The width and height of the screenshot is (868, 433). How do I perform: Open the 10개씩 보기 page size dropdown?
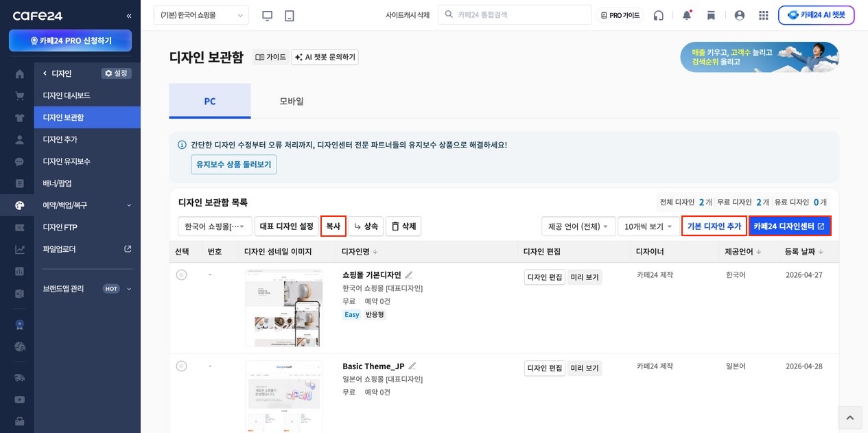pyautogui.click(x=648, y=226)
